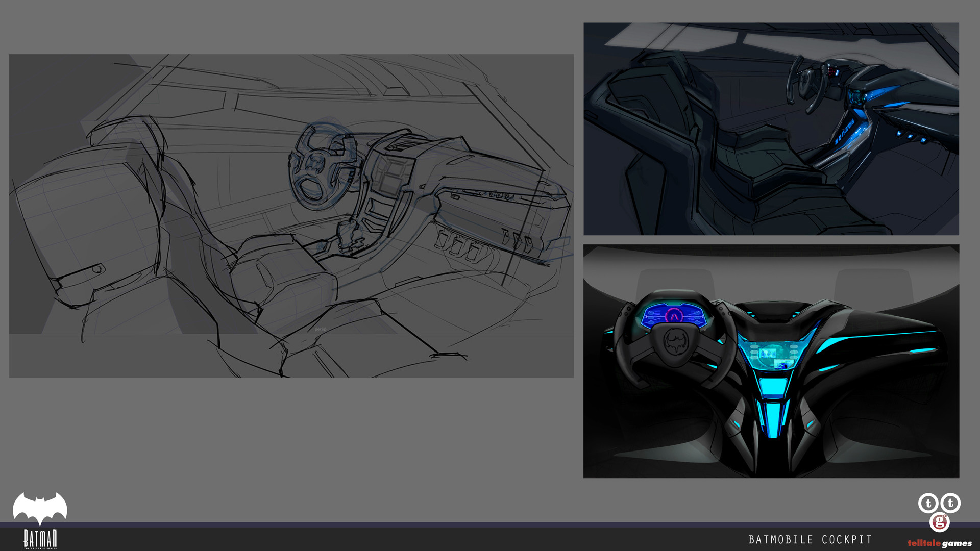Click the red 'g' circle logo
Screen dimensions: 980x551
click(940, 522)
